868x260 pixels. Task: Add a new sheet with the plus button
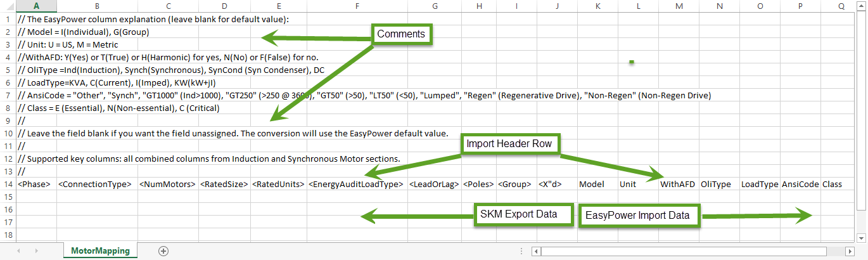pyautogui.click(x=163, y=251)
